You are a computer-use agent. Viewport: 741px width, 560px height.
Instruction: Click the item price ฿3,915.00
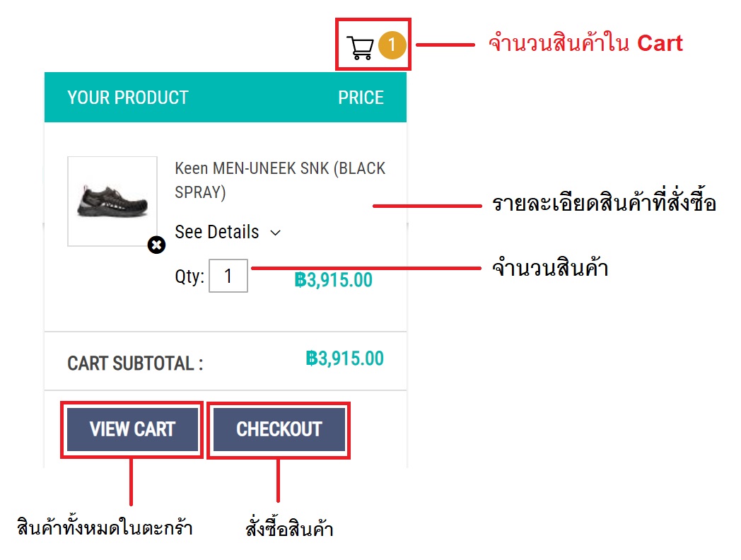point(333,280)
